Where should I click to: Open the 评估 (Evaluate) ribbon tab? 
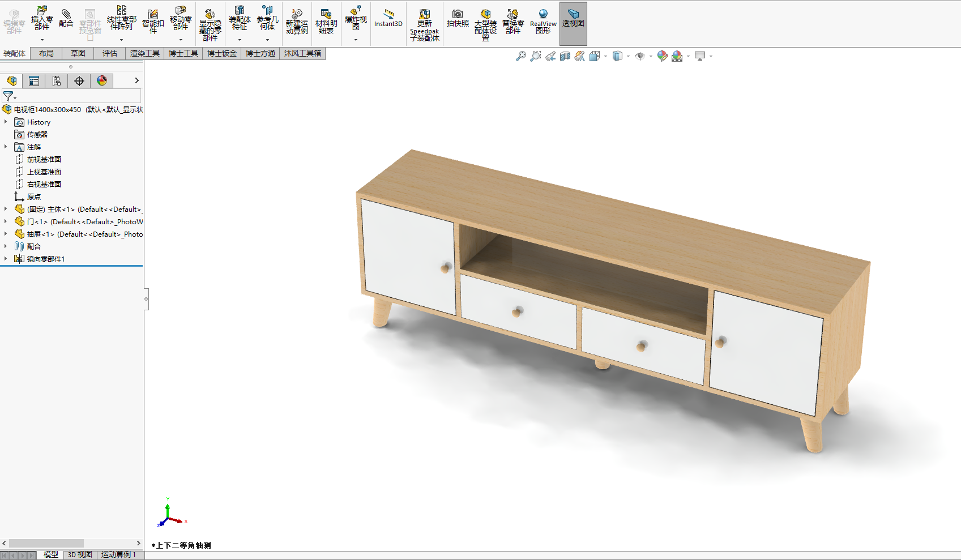click(110, 53)
